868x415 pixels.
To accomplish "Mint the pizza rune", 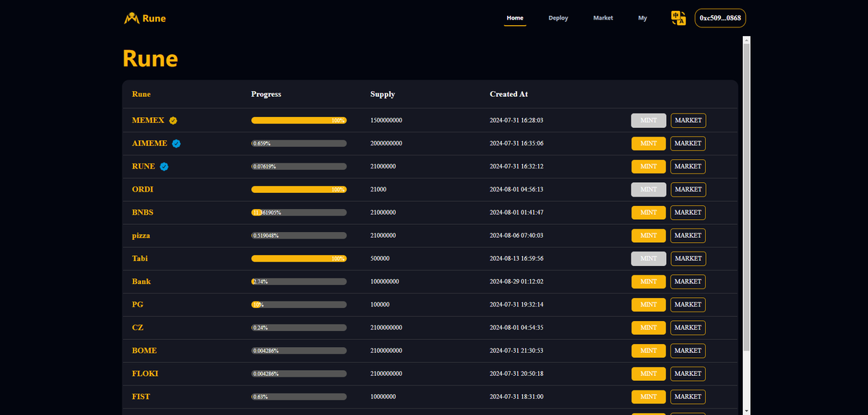I will coord(649,236).
